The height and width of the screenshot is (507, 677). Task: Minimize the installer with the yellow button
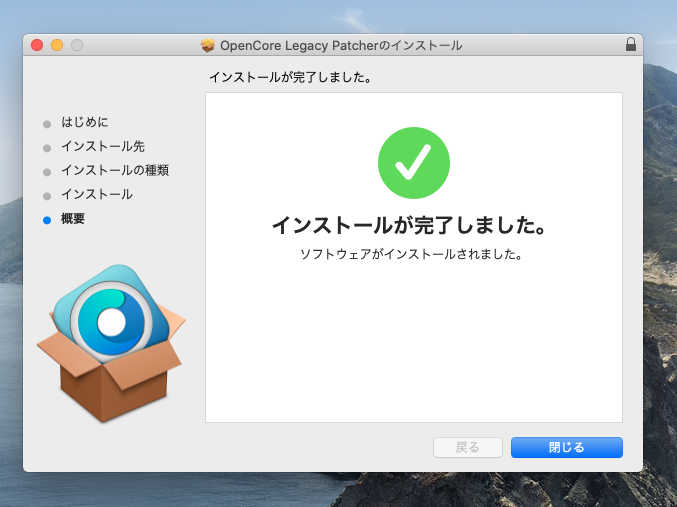pos(57,45)
